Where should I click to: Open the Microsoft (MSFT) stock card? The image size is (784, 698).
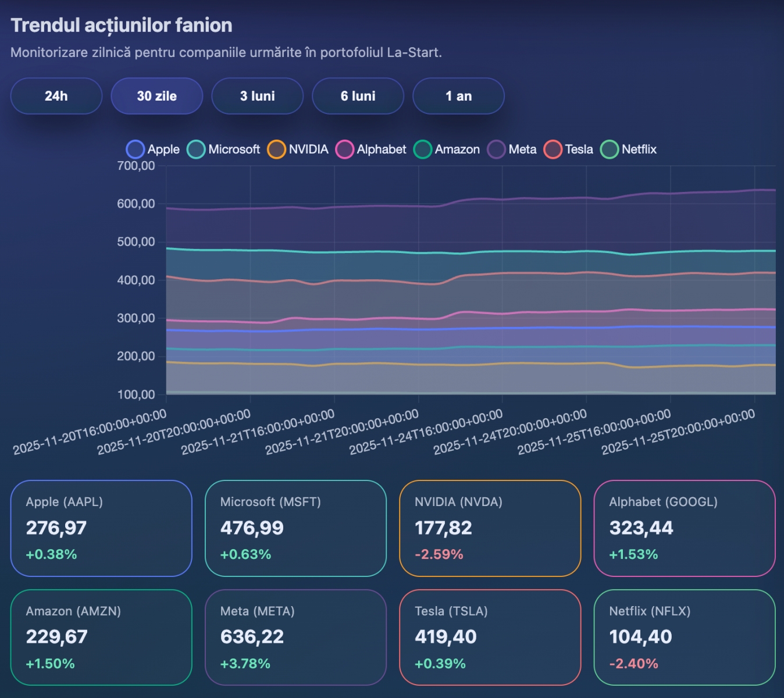click(295, 528)
